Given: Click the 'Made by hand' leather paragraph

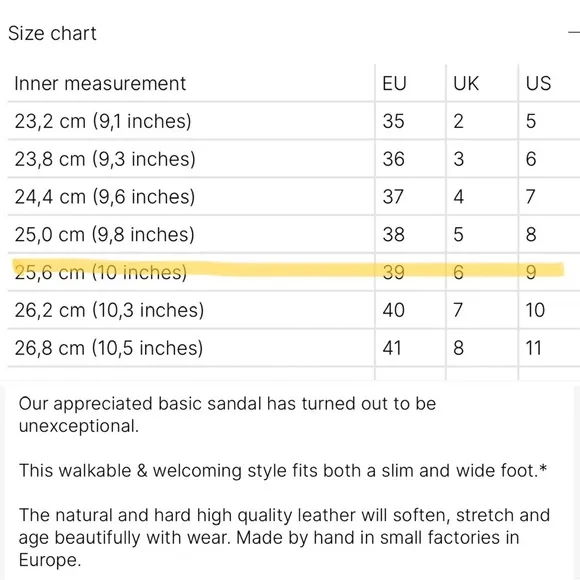Looking at the screenshot, I should [284, 537].
